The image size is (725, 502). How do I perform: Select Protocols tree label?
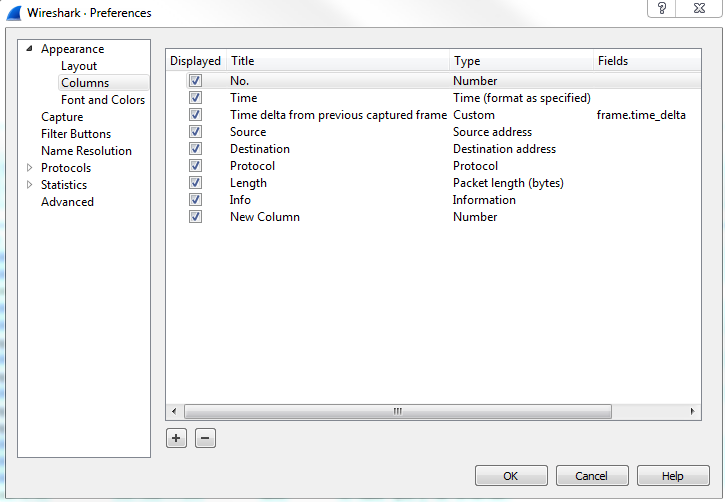click(66, 168)
